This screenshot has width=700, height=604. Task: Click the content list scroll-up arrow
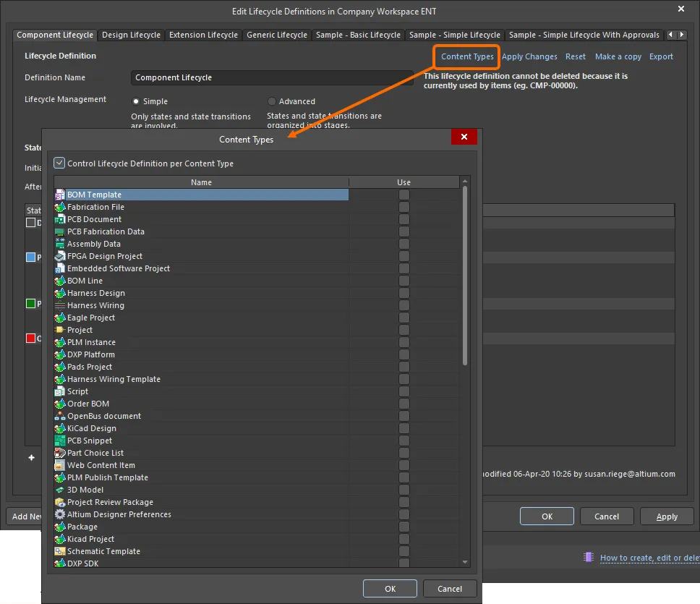465,182
